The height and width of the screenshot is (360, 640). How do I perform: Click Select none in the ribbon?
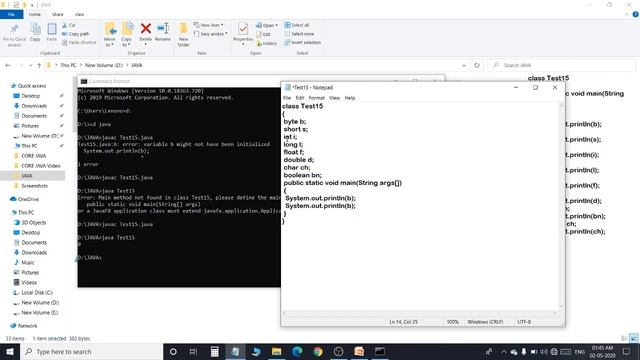click(x=299, y=34)
